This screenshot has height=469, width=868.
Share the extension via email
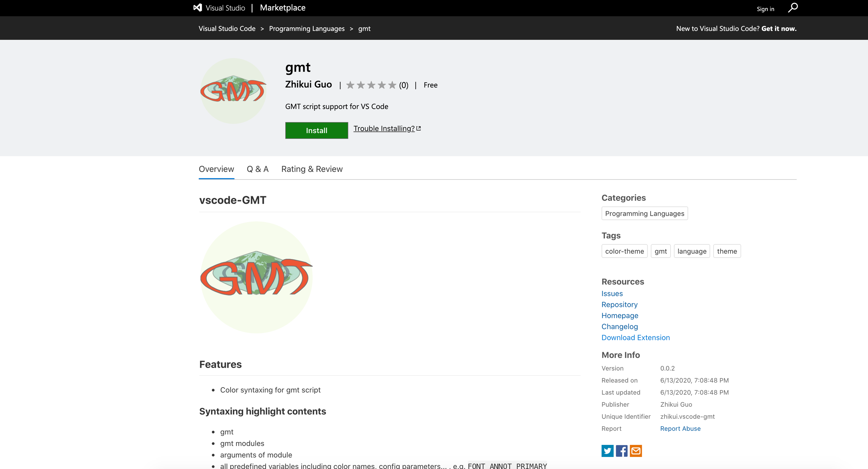click(636, 451)
